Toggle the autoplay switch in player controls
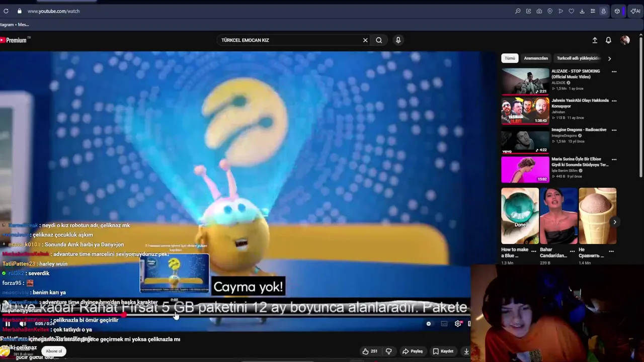 (x=428, y=324)
